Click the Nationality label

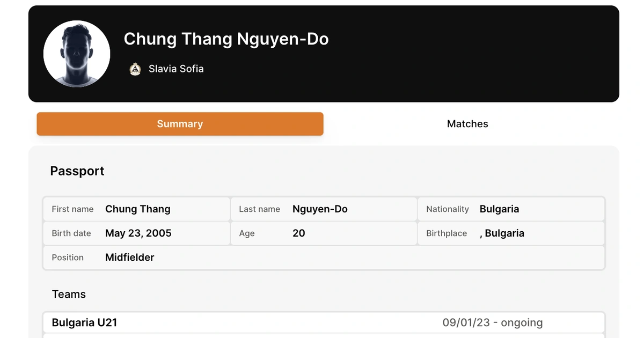point(448,209)
